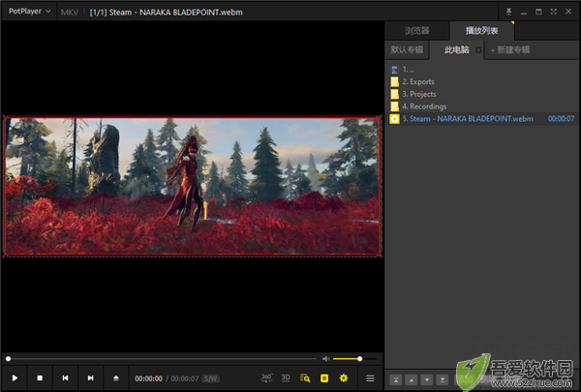The width and height of the screenshot is (581, 392).
Task: Enter fullscreen mode from title bar
Action: click(x=553, y=12)
